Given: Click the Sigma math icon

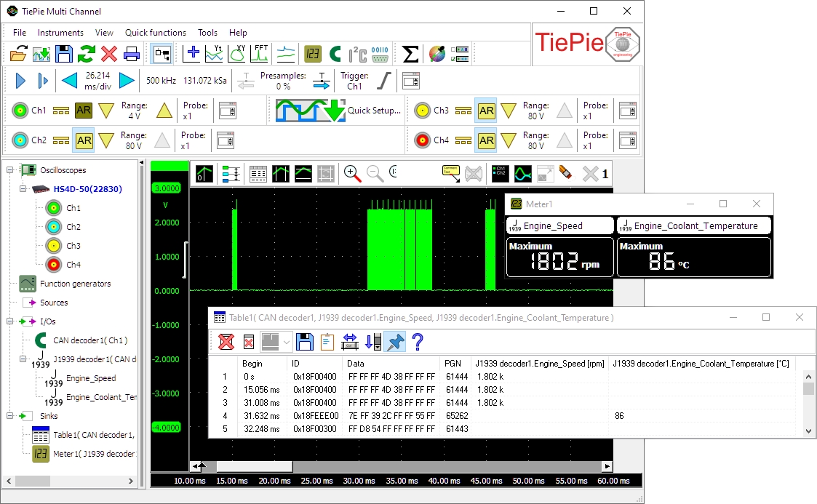Looking at the screenshot, I should pos(411,53).
